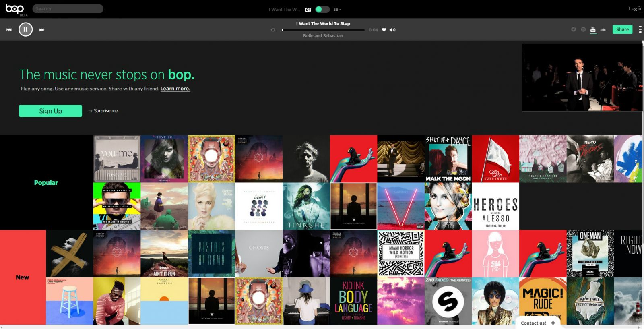Click 'I Want The World To Stop' title

pyautogui.click(x=323, y=24)
